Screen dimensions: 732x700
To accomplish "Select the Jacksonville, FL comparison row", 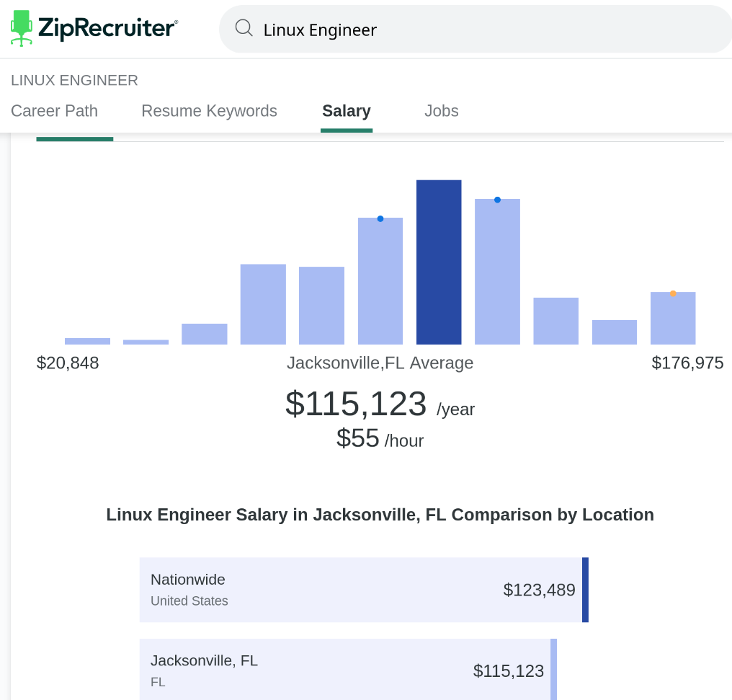I will pyautogui.click(x=346, y=670).
